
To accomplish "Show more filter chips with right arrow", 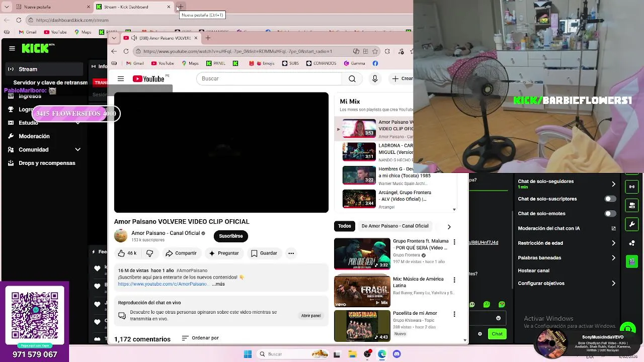I will (449, 227).
